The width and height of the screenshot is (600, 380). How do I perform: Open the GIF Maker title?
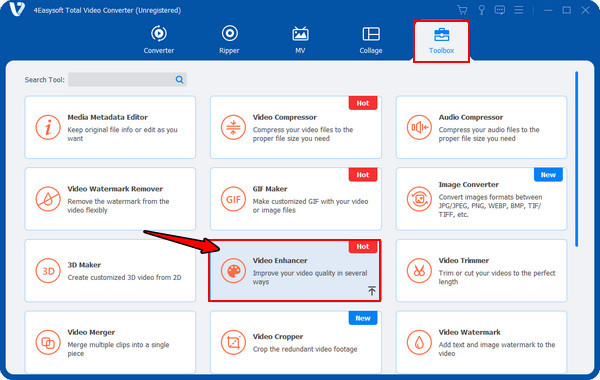[x=269, y=189]
